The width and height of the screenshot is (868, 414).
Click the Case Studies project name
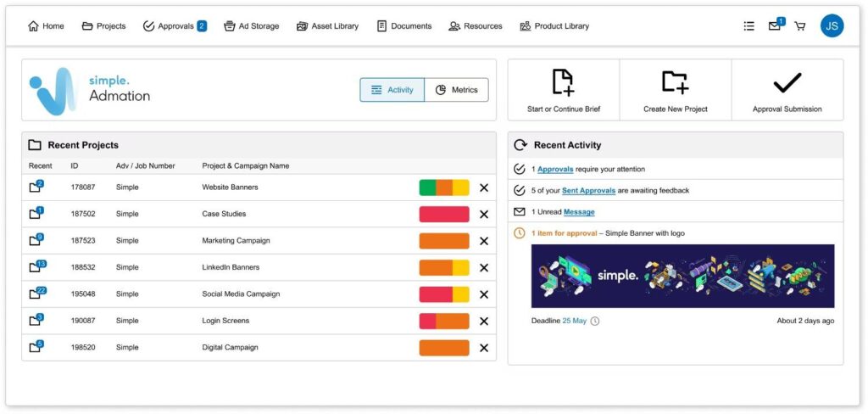pos(224,214)
